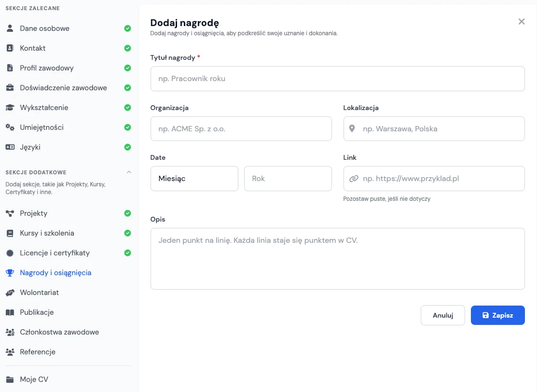Viewport: 537px width, 392px height.
Task: Focus the Lokalizacja input field
Action: click(x=434, y=129)
